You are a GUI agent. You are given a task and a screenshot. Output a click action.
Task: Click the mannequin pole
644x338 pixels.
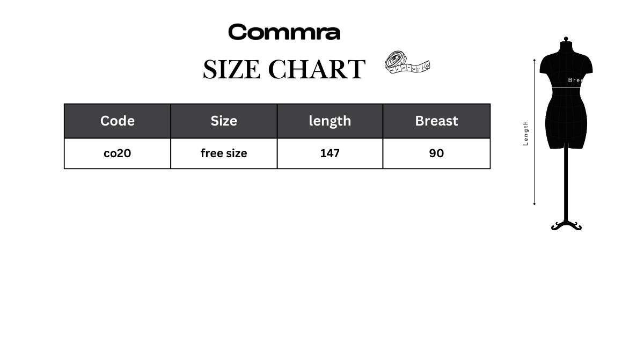(x=566, y=183)
